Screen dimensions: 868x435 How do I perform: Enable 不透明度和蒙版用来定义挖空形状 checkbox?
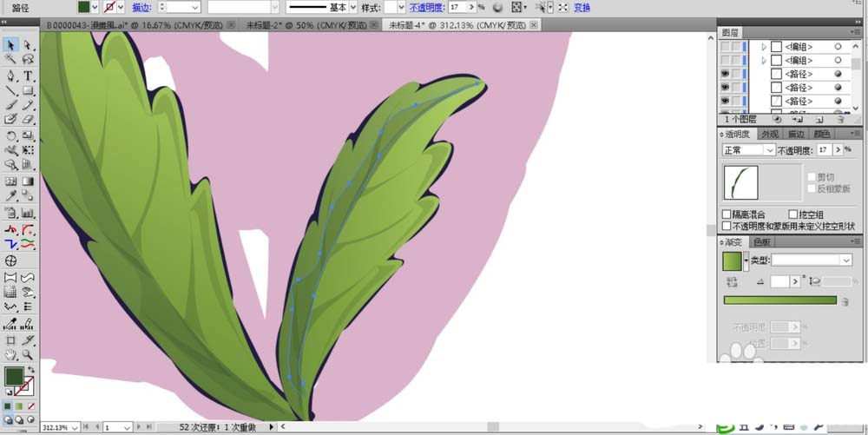pos(727,227)
